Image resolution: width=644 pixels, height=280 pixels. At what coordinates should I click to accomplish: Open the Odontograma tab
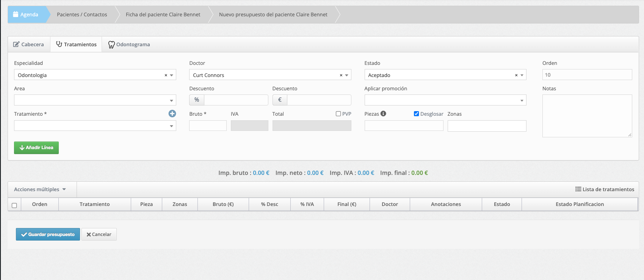(x=129, y=44)
